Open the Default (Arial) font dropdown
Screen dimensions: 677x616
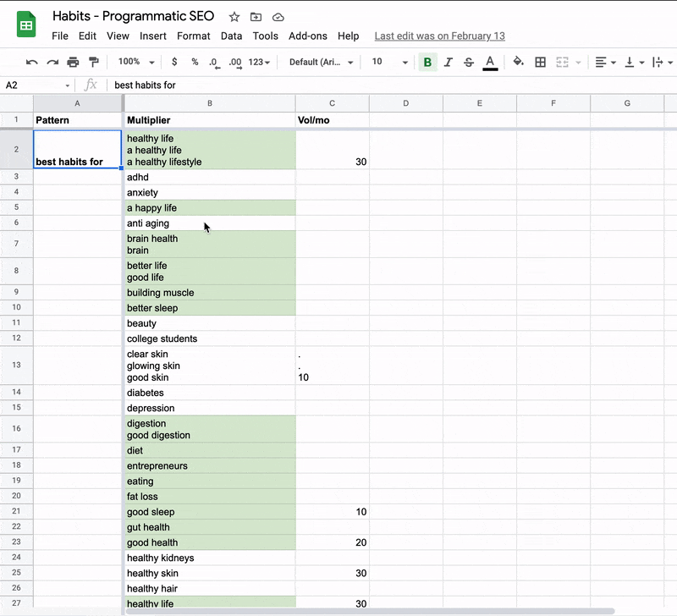click(x=321, y=62)
